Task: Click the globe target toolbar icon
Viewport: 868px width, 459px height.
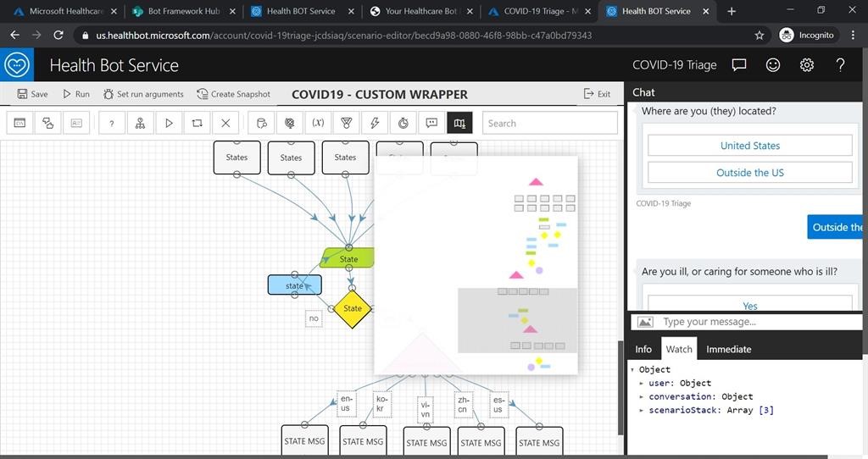Action: click(290, 123)
